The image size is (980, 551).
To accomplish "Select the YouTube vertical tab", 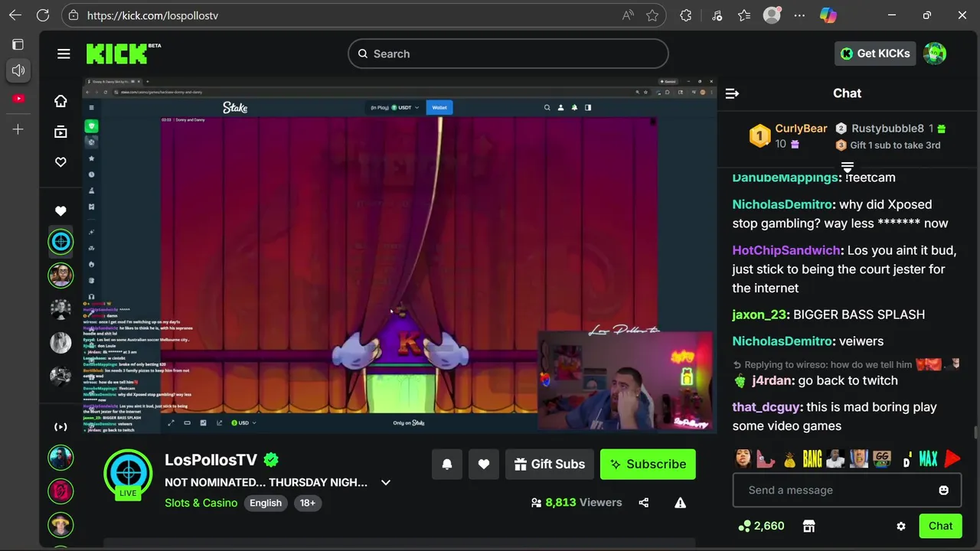I will (x=18, y=98).
